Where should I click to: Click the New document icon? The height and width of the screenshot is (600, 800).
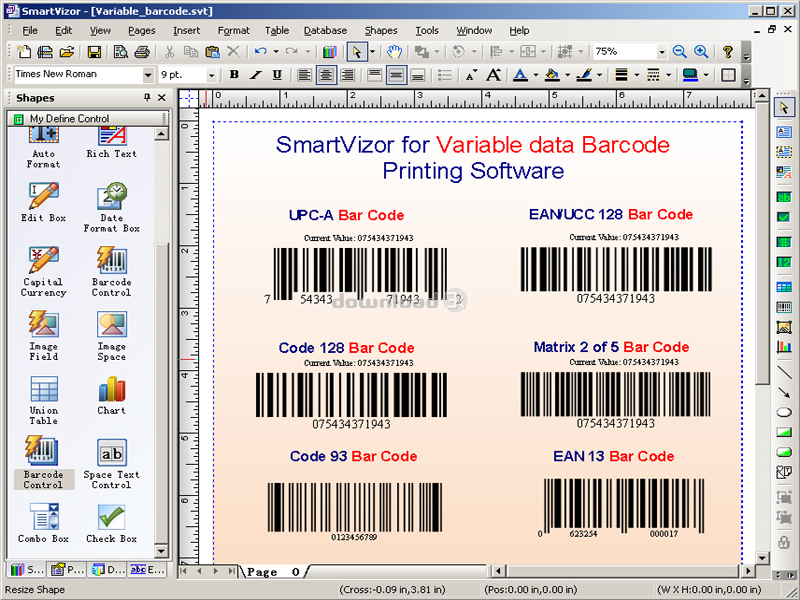(24, 52)
